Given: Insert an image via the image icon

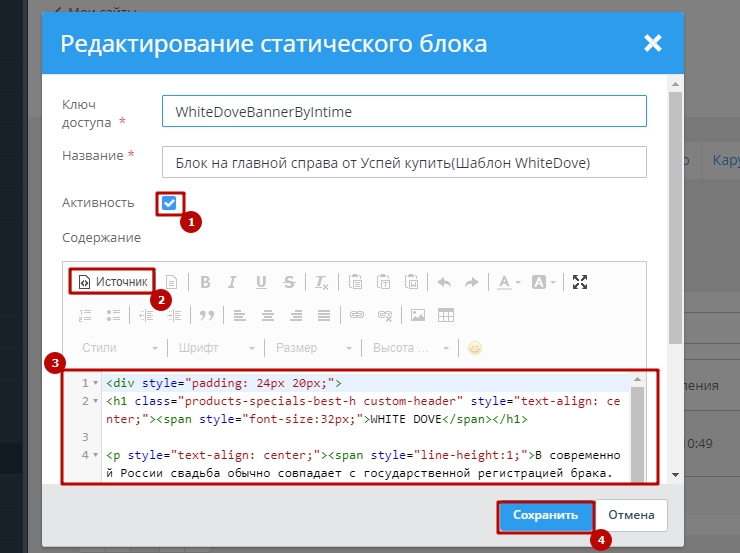Looking at the screenshot, I should (418, 315).
